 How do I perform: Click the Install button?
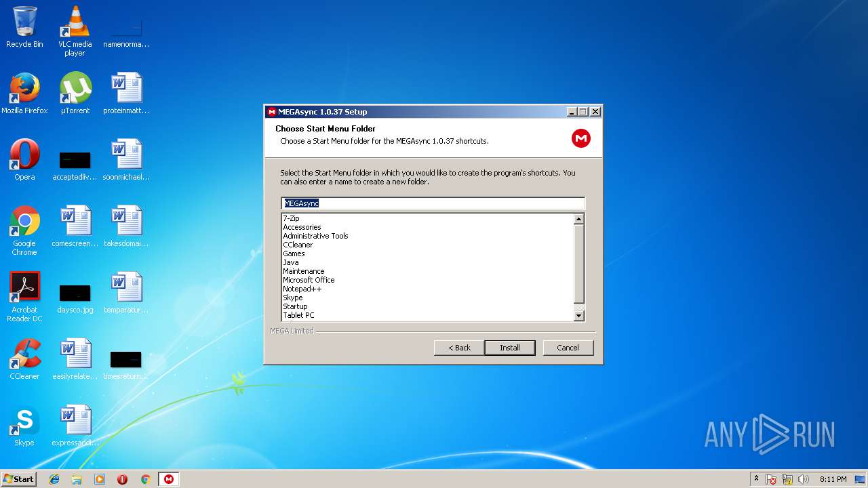(510, 348)
